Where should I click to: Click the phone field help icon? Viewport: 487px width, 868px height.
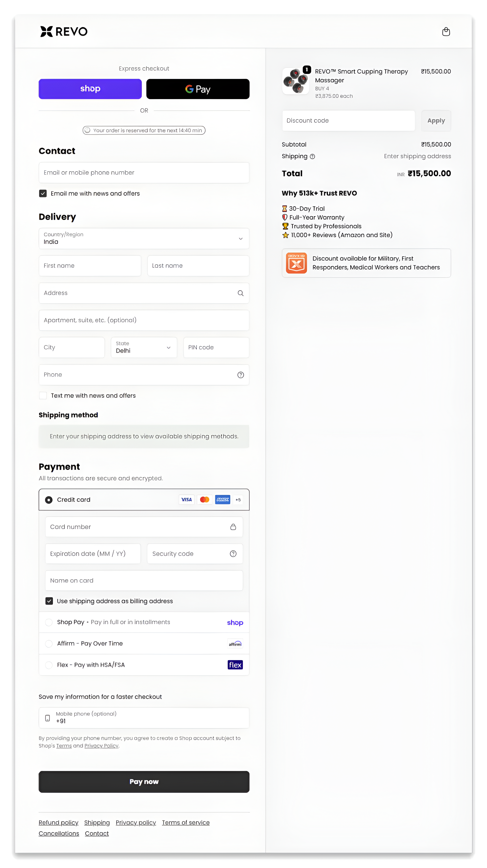pos(240,375)
